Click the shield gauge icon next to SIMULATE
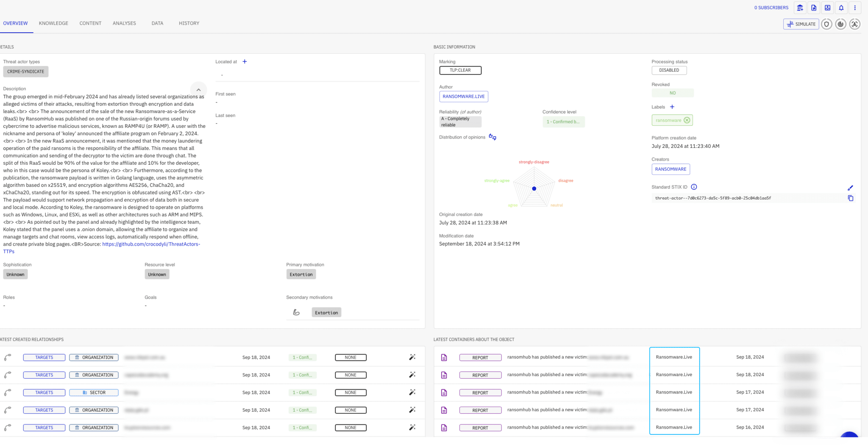 (826, 24)
